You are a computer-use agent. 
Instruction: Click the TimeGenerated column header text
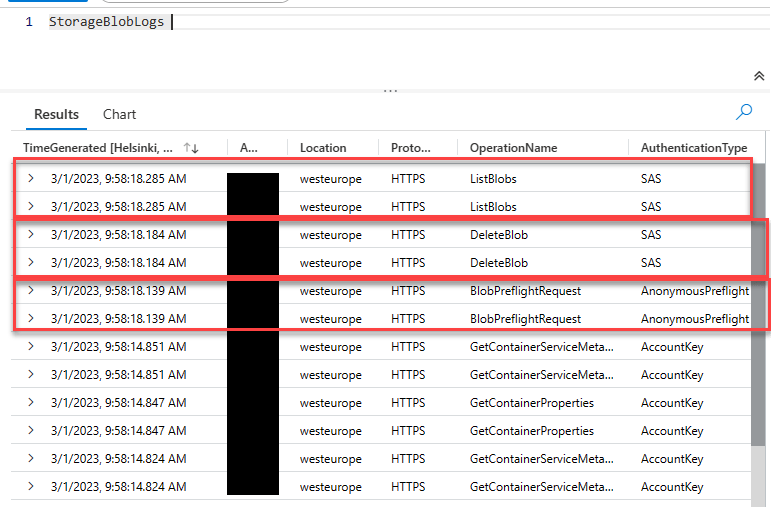click(98, 148)
